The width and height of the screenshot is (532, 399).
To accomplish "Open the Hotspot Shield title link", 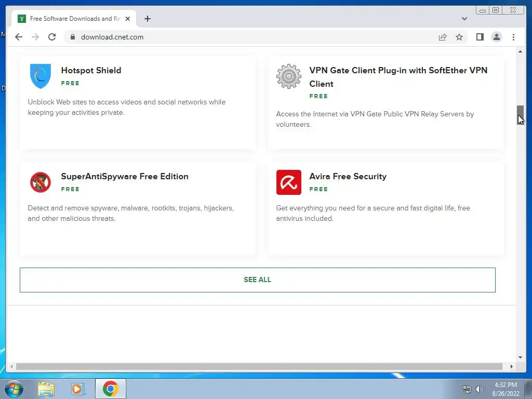I will point(91,70).
